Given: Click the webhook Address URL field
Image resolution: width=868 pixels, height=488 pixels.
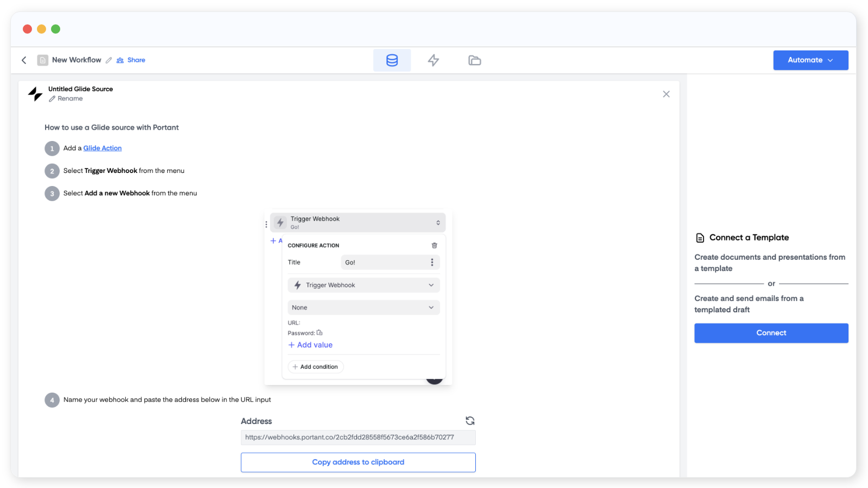Looking at the screenshot, I should [358, 438].
